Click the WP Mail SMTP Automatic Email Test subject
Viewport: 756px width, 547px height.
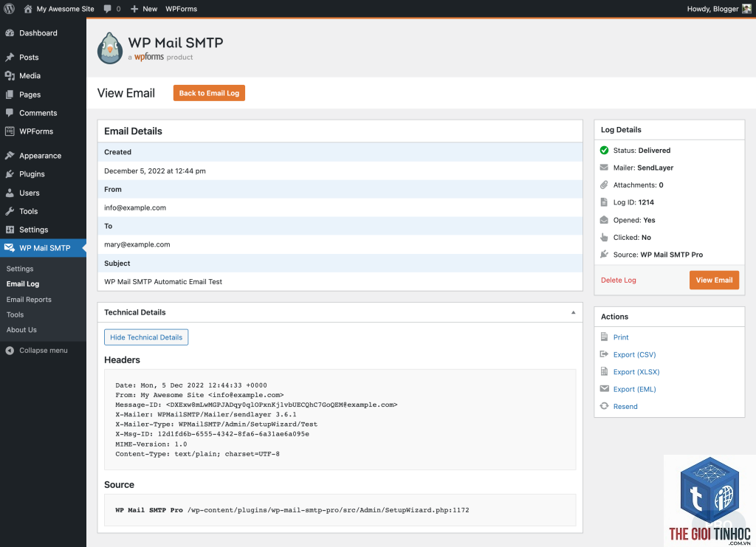[163, 281]
